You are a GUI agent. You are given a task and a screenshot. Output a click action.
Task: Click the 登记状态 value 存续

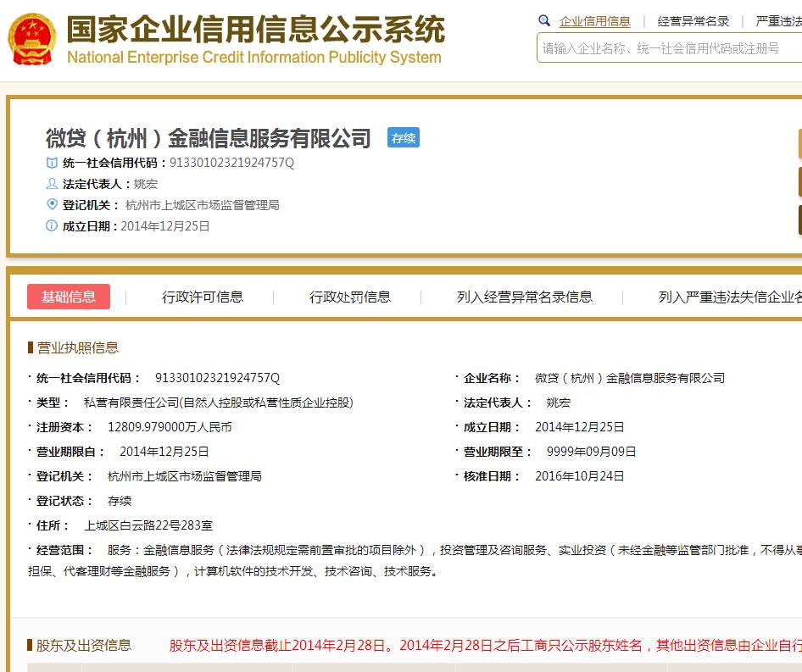(120, 501)
